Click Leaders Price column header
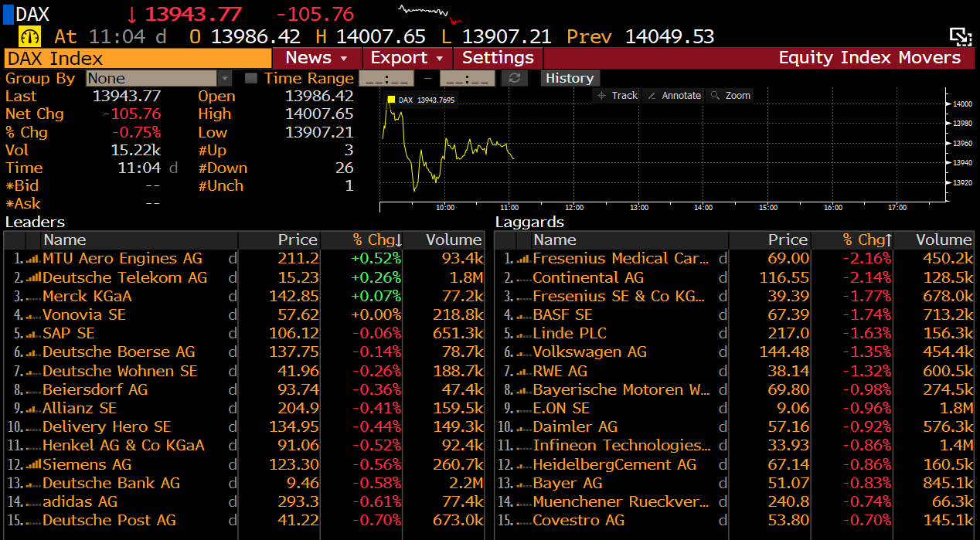 [279, 240]
